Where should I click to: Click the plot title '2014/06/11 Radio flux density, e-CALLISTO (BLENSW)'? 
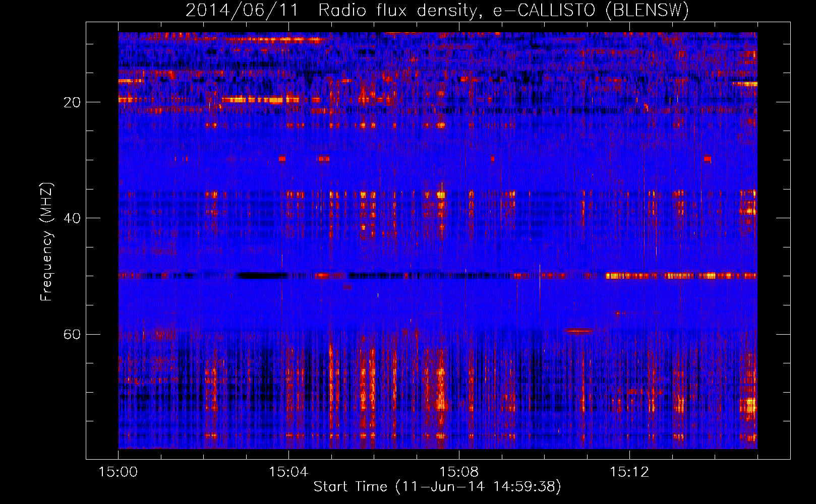[437, 11]
